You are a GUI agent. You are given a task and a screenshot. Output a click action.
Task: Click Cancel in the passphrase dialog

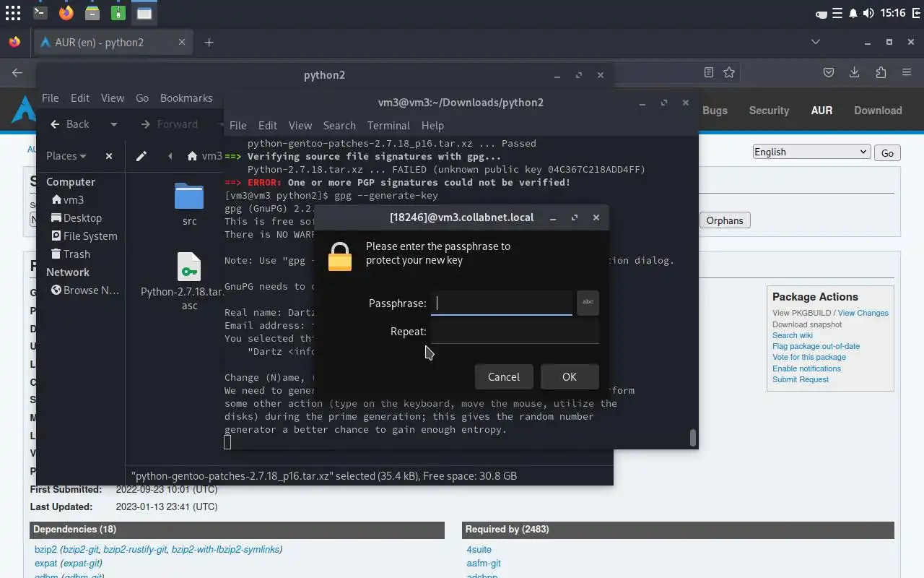[504, 376]
